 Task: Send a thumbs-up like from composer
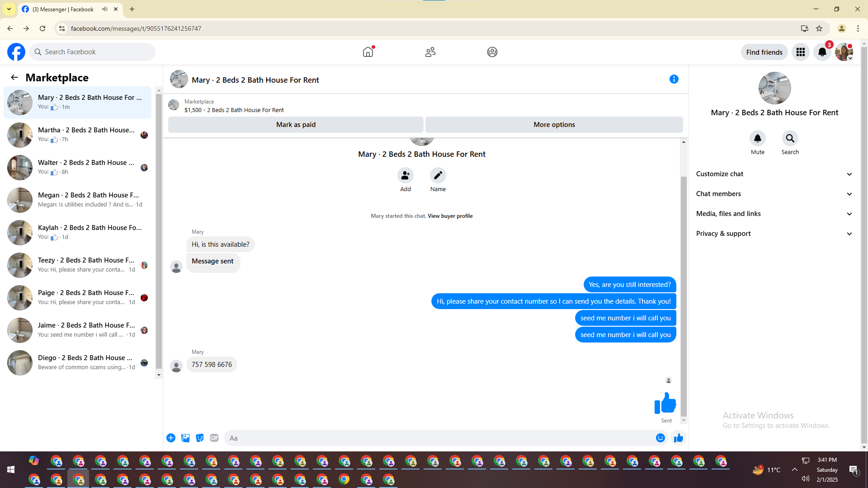click(678, 438)
